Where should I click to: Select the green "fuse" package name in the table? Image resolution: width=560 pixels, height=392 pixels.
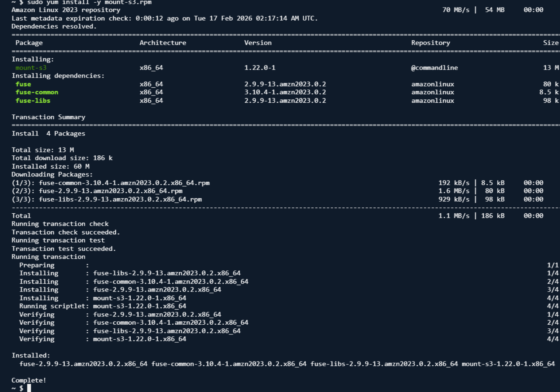point(23,84)
